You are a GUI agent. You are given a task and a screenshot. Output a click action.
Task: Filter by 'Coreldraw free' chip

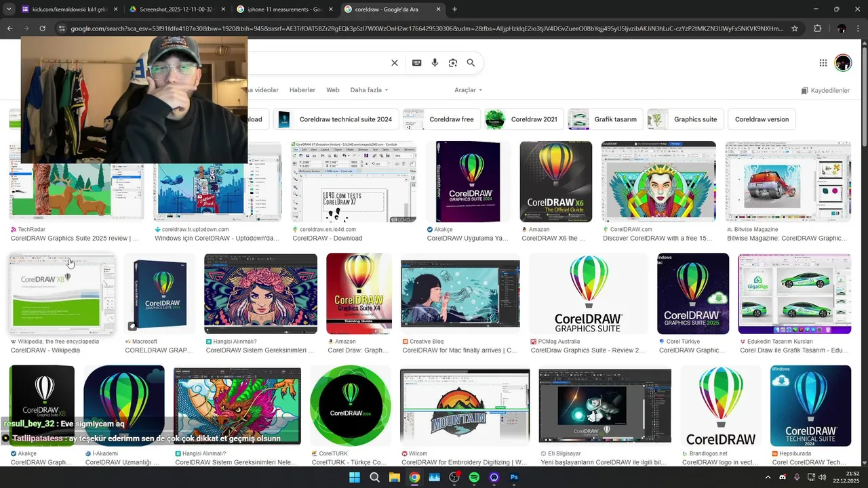pos(441,119)
